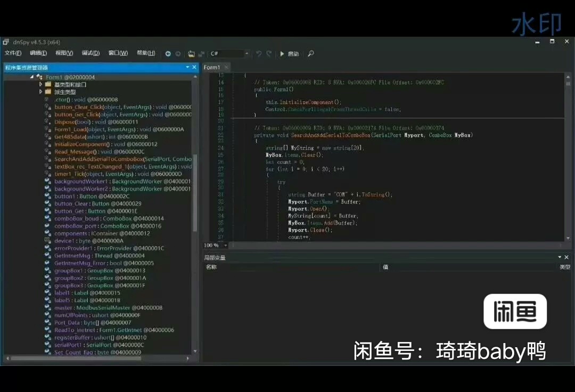Screen dimensions: 575x392
Task: Click the navigate forward arrow in toolbar
Action: (x=178, y=54)
